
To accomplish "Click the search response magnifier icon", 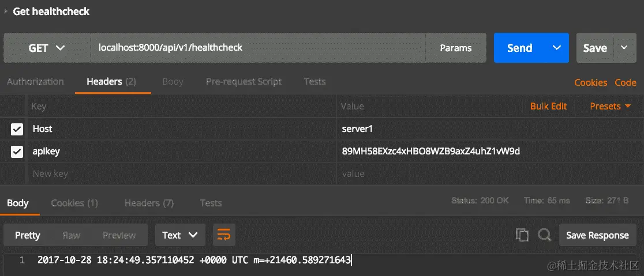I will click(544, 235).
